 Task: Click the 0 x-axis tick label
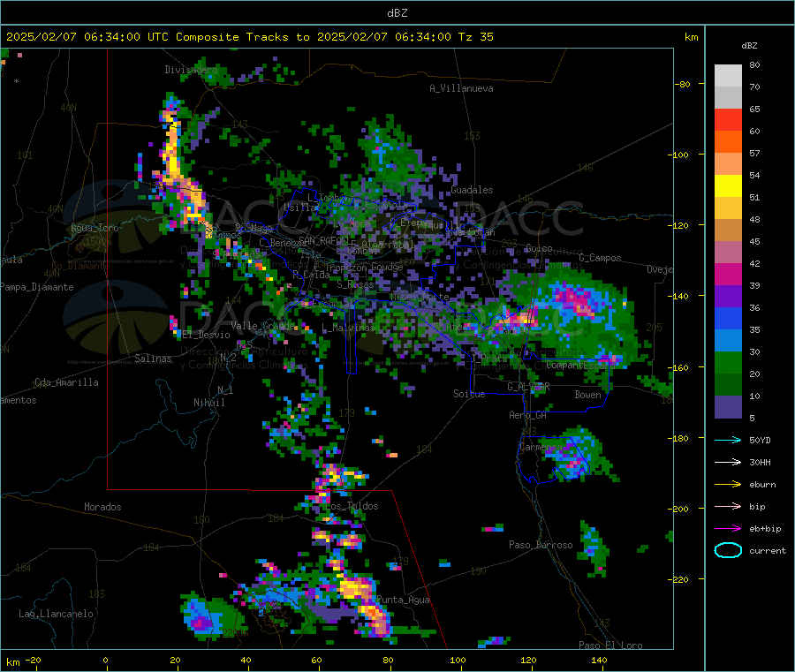105,660
